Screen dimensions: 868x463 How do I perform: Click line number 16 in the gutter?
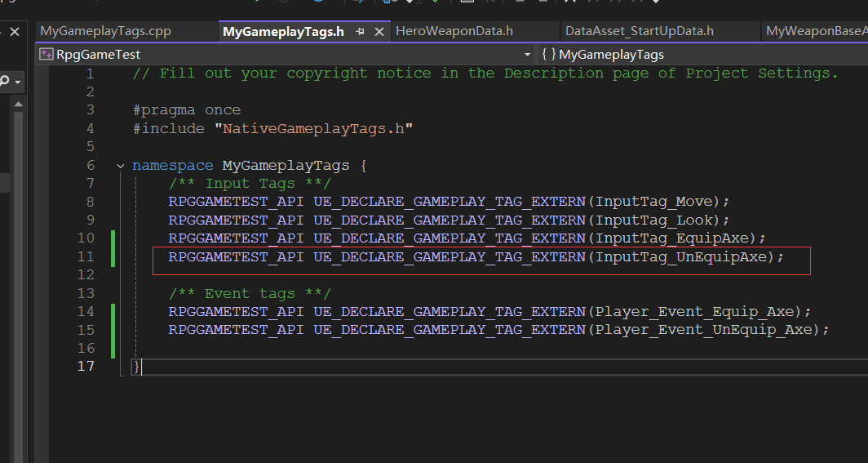click(86, 349)
